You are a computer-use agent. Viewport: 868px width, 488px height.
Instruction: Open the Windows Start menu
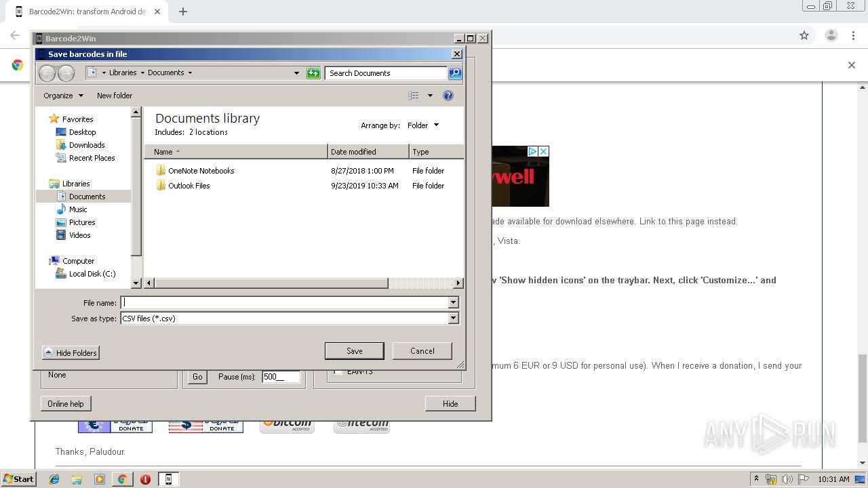(19, 479)
